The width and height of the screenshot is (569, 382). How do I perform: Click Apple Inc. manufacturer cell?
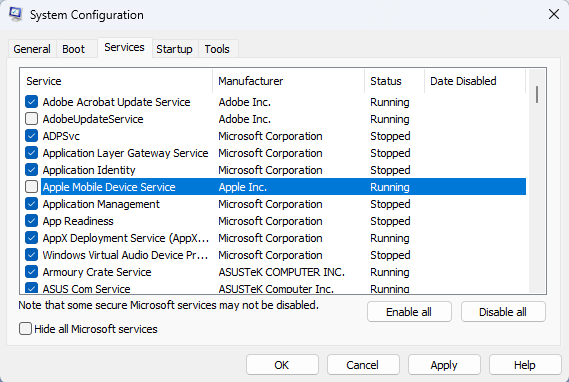click(242, 187)
